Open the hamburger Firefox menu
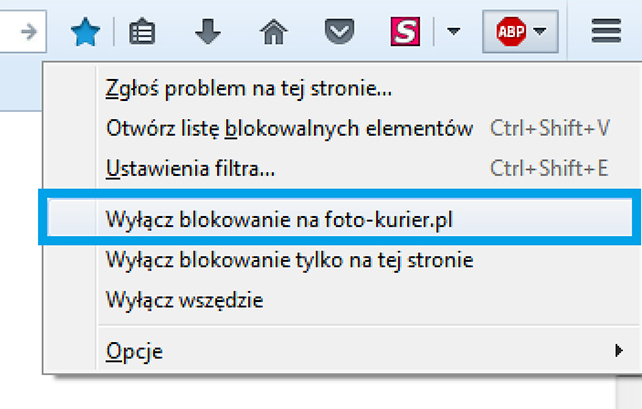The width and height of the screenshot is (642, 409). click(606, 31)
